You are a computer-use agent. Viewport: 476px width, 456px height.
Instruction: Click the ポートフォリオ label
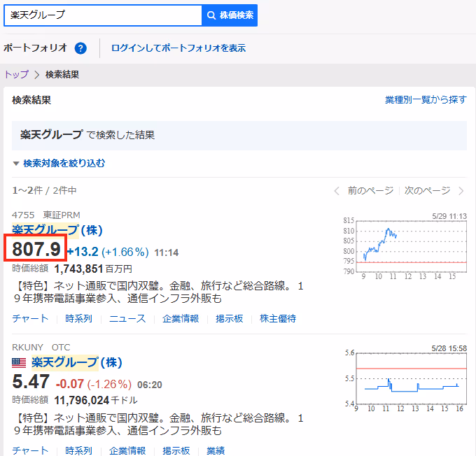coord(35,48)
